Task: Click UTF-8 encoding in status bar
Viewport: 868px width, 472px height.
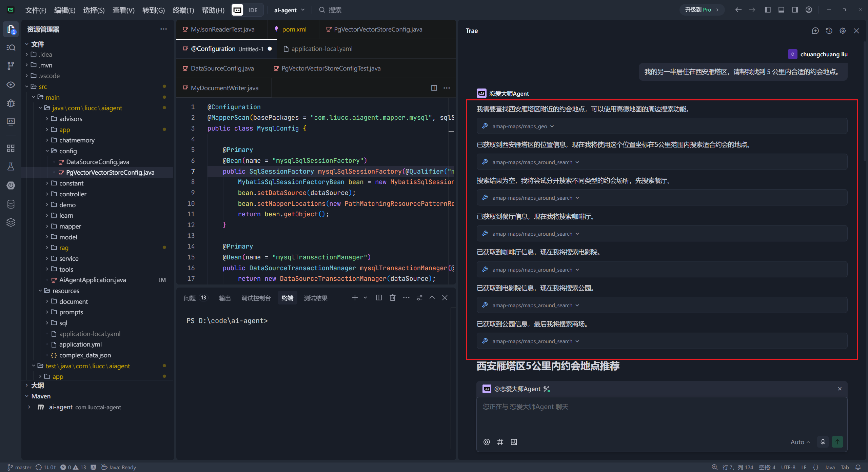Action: pyautogui.click(x=788, y=467)
